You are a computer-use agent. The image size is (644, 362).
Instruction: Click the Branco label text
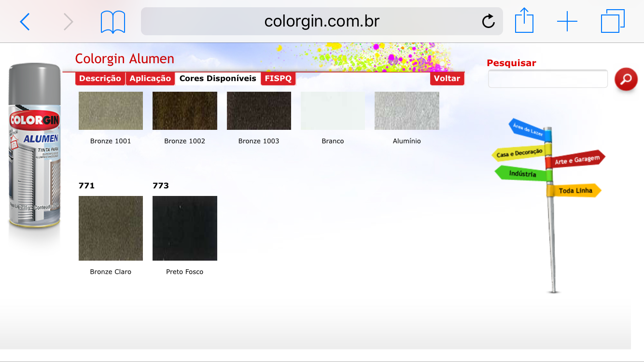(x=333, y=141)
